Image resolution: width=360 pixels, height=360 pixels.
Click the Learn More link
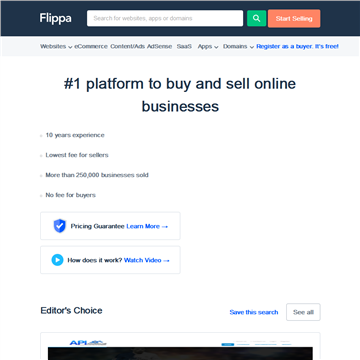tap(147, 226)
